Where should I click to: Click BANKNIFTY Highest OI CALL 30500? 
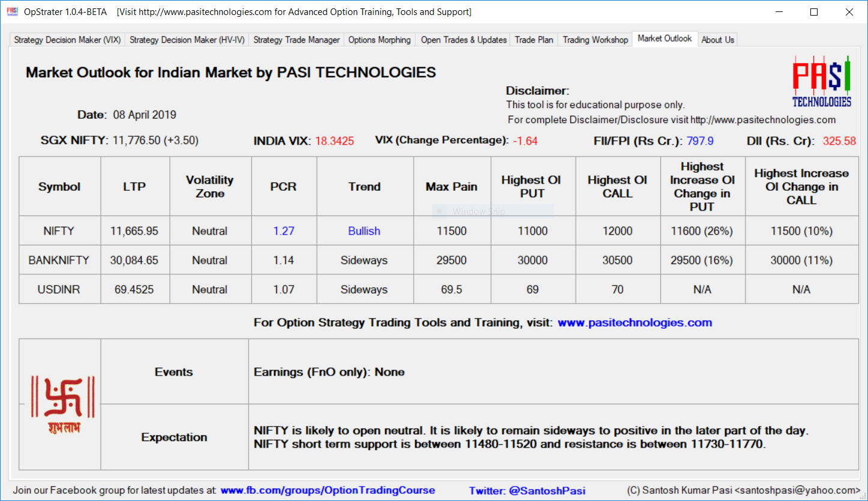(618, 260)
